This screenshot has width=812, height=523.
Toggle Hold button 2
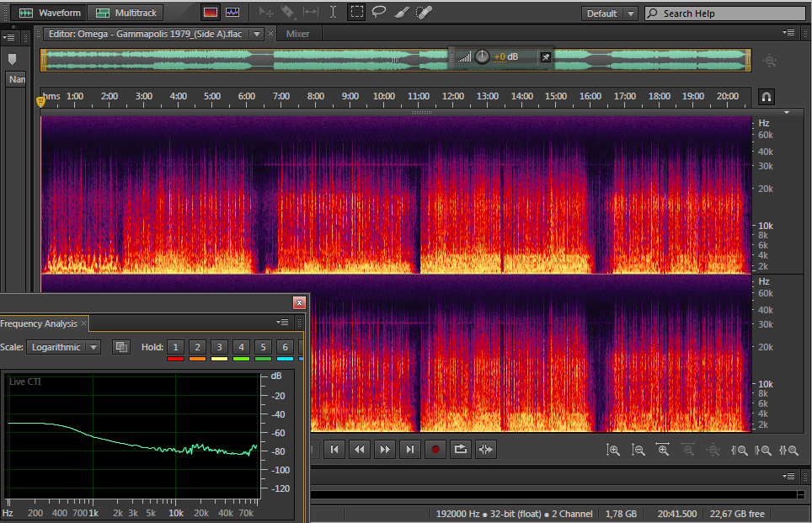[197, 347]
